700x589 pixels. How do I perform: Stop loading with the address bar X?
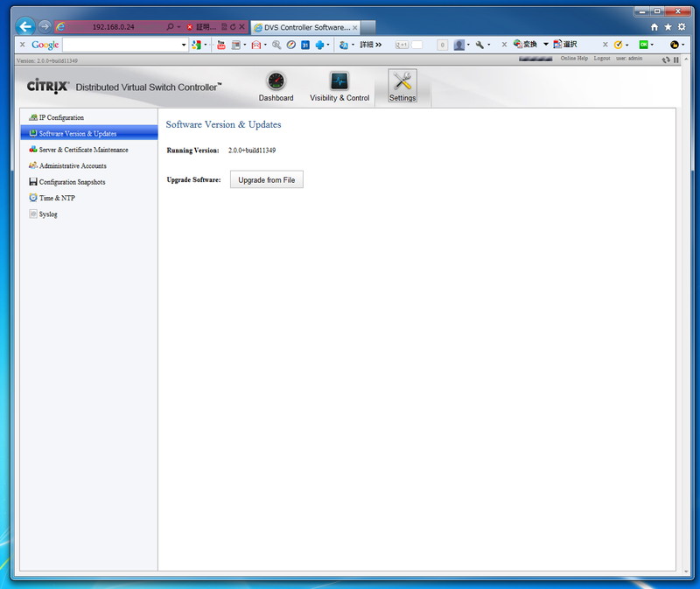[241, 27]
